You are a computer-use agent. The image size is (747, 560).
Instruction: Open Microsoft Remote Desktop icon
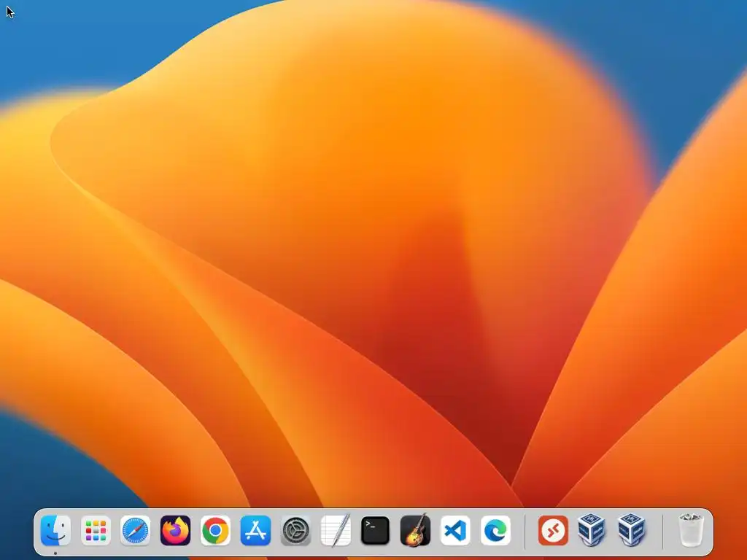tap(553, 530)
